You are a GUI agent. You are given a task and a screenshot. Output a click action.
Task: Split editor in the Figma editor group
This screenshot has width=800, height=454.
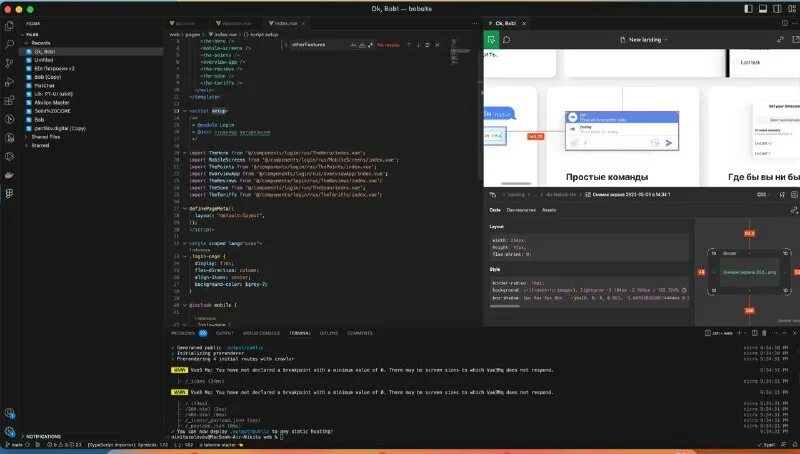[784, 23]
